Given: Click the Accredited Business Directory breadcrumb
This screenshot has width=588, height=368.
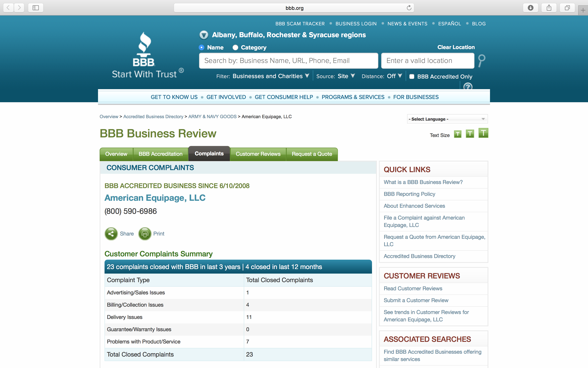Looking at the screenshot, I should click(x=153, y=117).
